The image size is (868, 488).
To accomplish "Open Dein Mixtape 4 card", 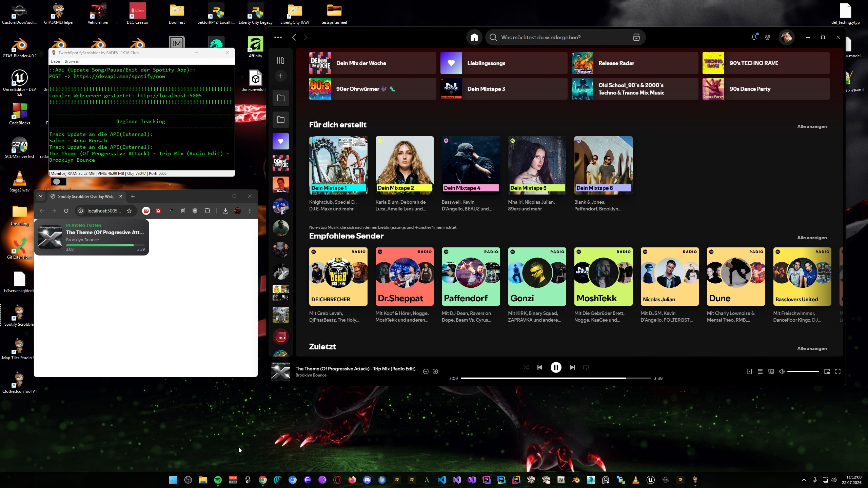I will click(471, 174).
